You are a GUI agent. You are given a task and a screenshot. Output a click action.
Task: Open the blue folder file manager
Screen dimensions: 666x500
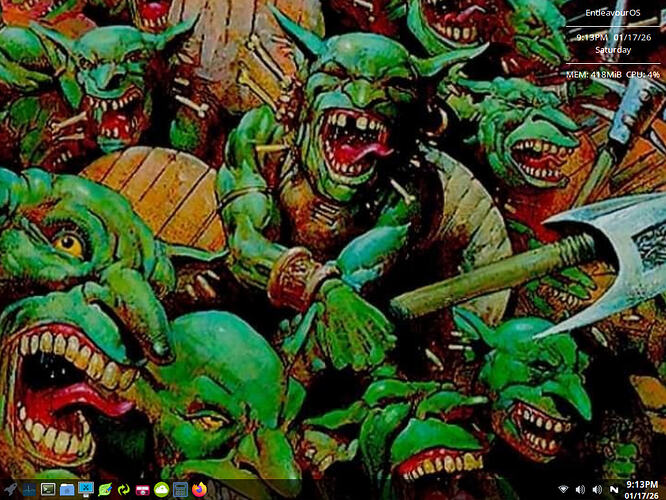pyautogui.click(x=66, y=489)
